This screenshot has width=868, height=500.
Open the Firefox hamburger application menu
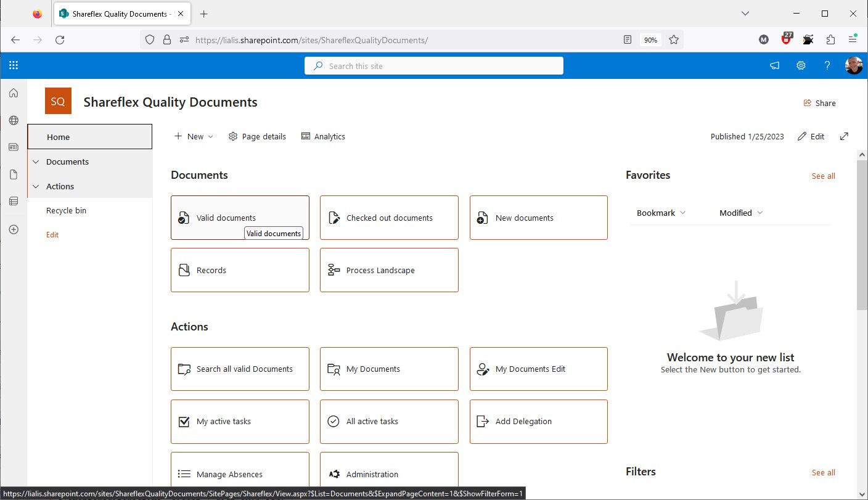pyautogui.click(x=853, y=39)
